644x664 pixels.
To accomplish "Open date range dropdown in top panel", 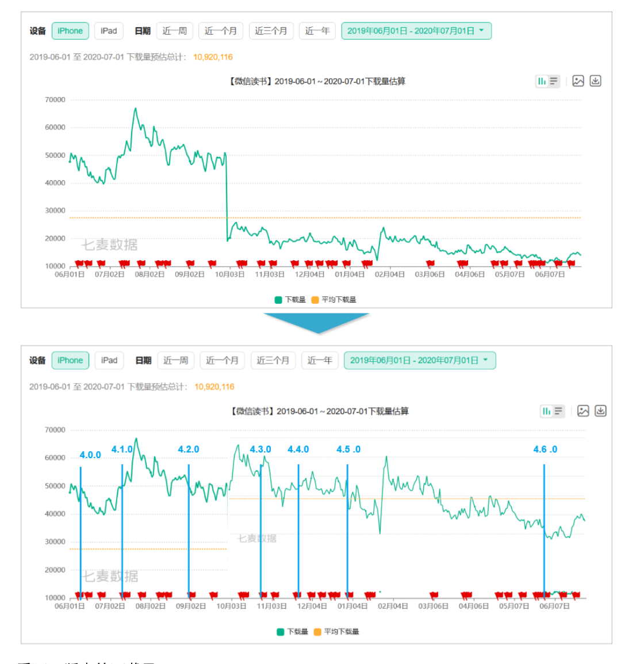I will (416, 31).
